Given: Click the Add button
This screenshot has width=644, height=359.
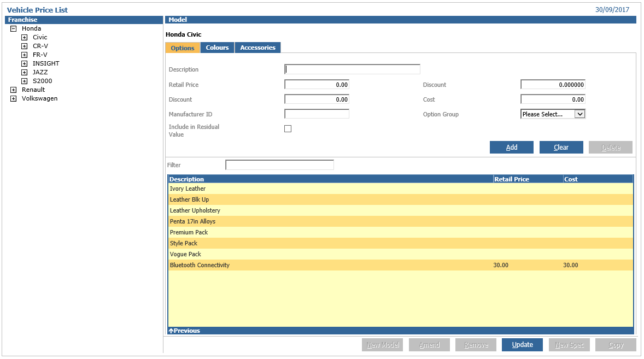Looking at the screenshot, I should pos(512,148).
